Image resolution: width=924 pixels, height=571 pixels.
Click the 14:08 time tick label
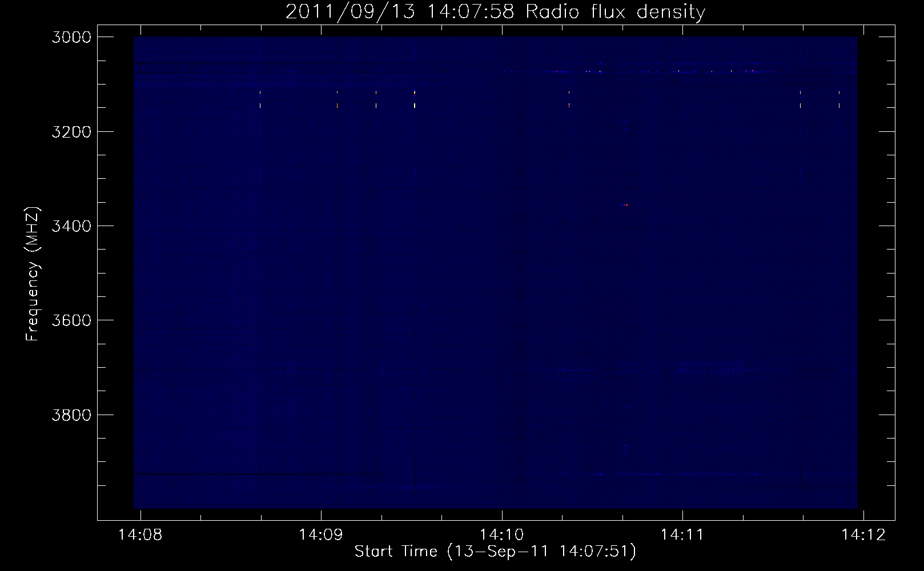coord(140,534)
